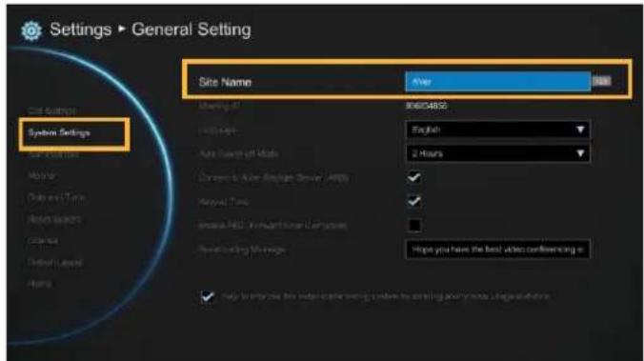Open Date and Time in the sidebar
The image size is (644, 361).
56,197
